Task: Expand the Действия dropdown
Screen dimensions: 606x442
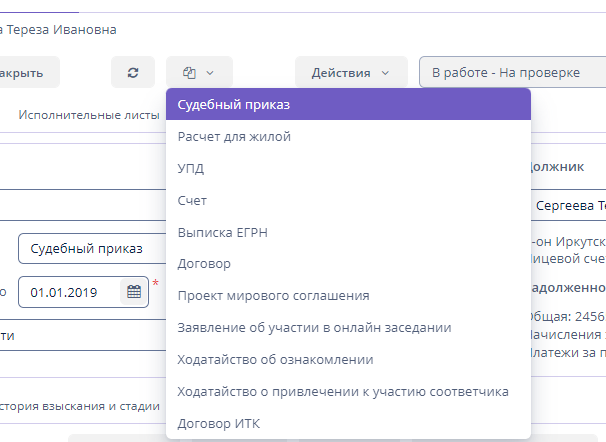Action: (x=350, y=73)
